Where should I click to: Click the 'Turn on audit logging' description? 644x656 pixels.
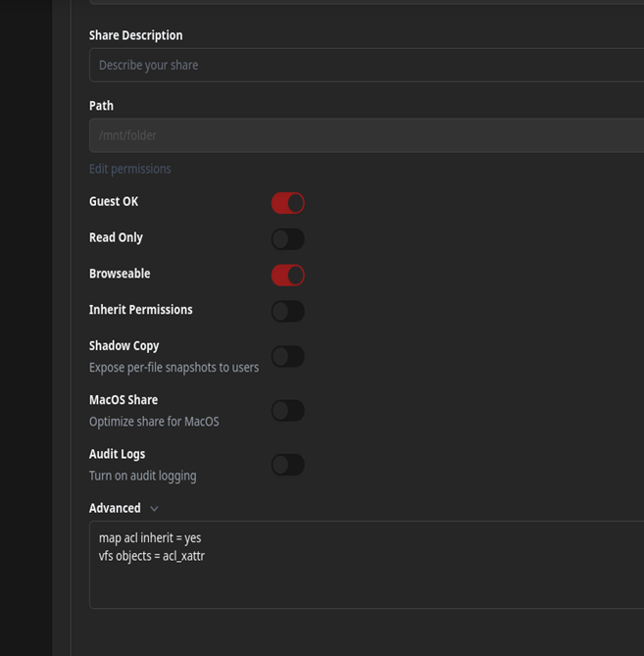[x=142, y=476]
